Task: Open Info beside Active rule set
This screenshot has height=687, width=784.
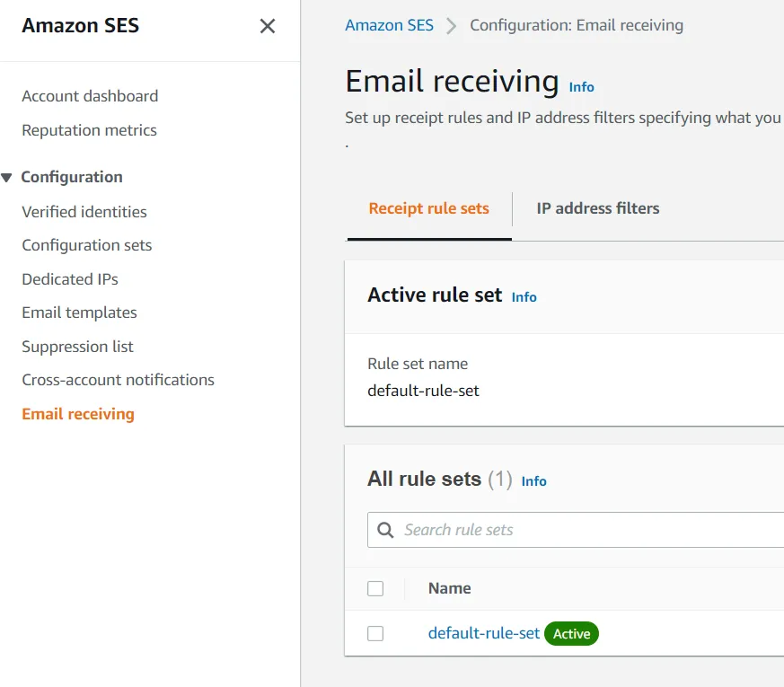Action: tap(524, 297)
